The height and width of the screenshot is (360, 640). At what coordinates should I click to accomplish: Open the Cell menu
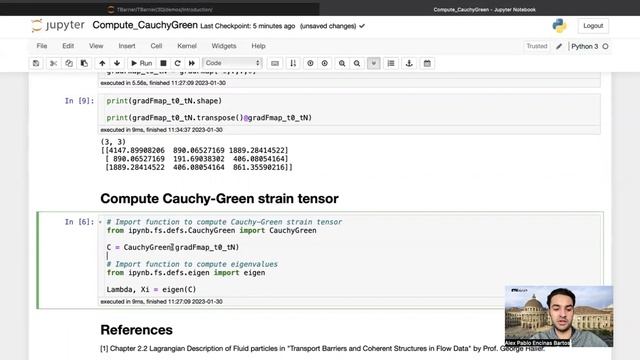(x=156, y=46)
